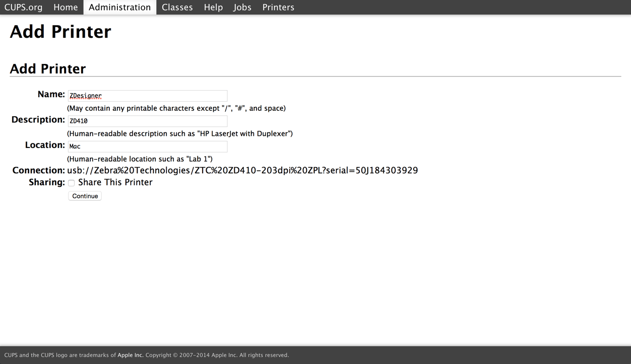Click the Location field containing Mac
The height and width of the screenshot is (364, 631).
coord(147,147)
